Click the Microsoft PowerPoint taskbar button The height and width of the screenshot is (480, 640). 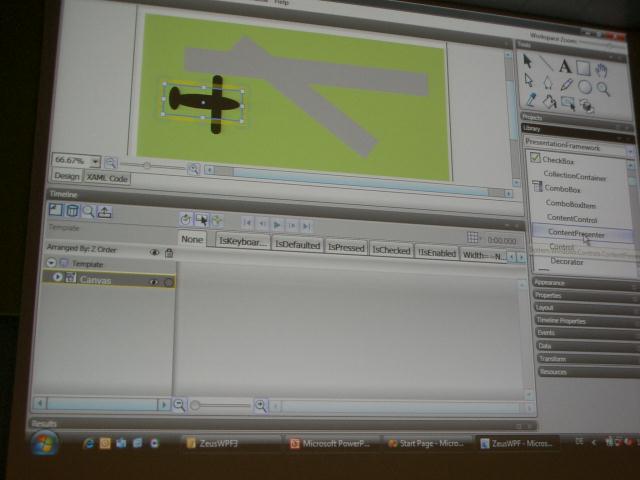click(x=330, y=443)
